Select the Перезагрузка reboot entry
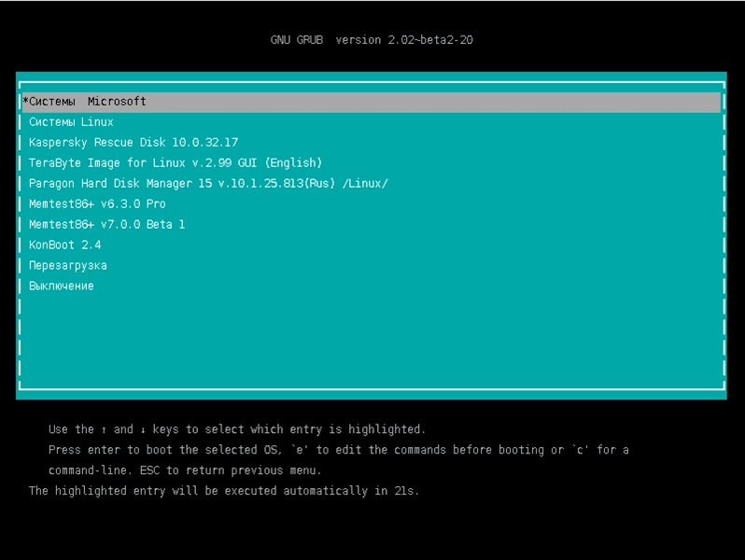The width and height of the screenshot is (745, 560). pyautogui.click(x=68, y=265)
